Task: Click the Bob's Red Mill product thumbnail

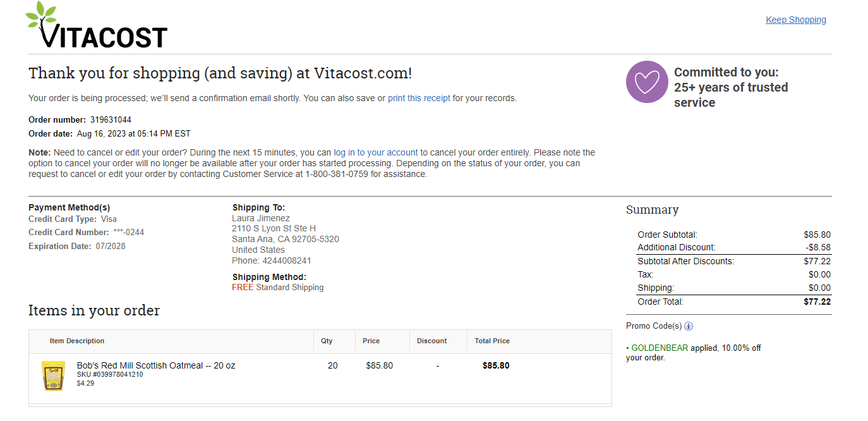Action: click(x=54, y=375)
